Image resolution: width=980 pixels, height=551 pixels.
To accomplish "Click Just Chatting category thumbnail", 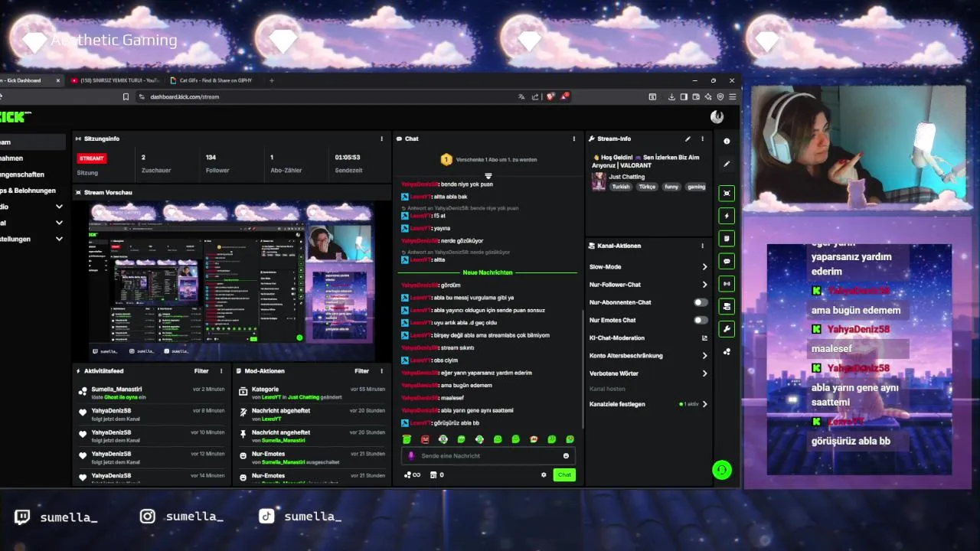I will tap(598, 181).
